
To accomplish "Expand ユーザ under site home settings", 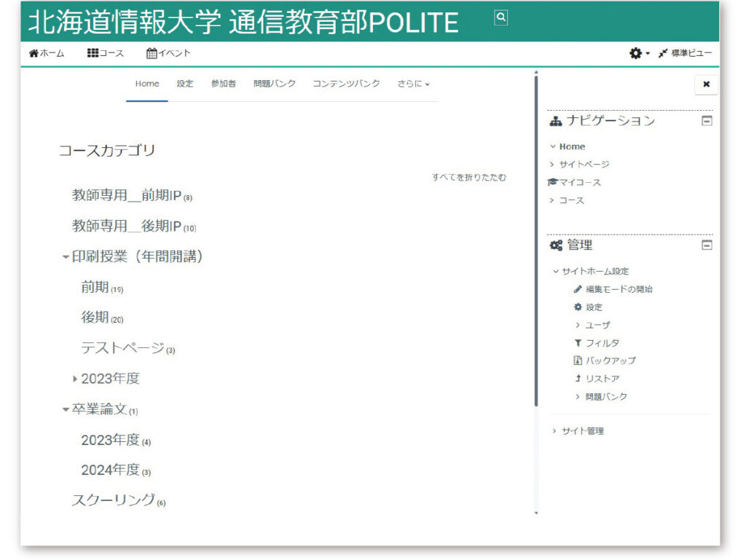I will (x=578, y=326).
